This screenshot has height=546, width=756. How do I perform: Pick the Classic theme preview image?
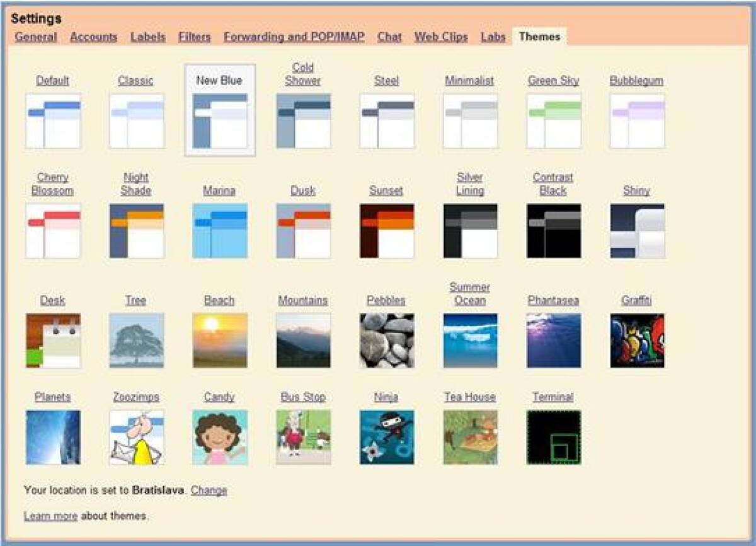(137, 121)
